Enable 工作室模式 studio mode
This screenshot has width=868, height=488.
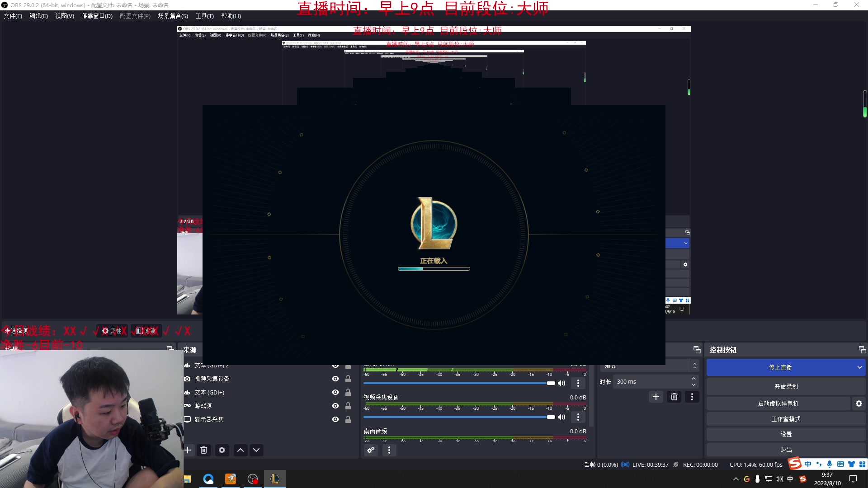coord(786,419)
